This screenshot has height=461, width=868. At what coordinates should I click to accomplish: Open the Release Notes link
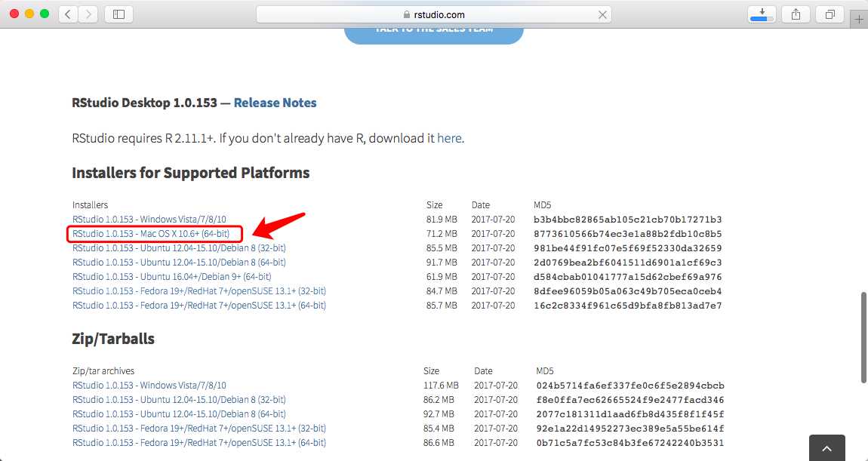(x=275, y=103)
